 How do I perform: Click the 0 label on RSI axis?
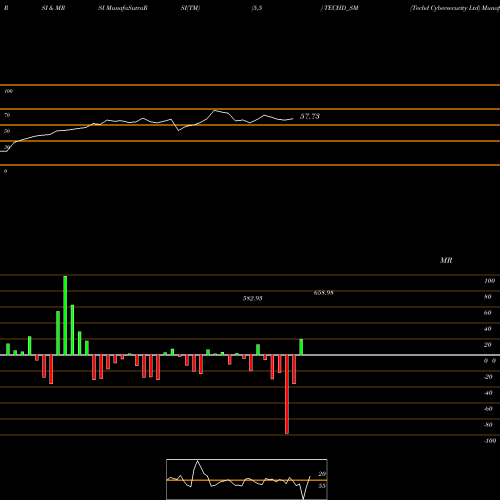coord(5,171)
